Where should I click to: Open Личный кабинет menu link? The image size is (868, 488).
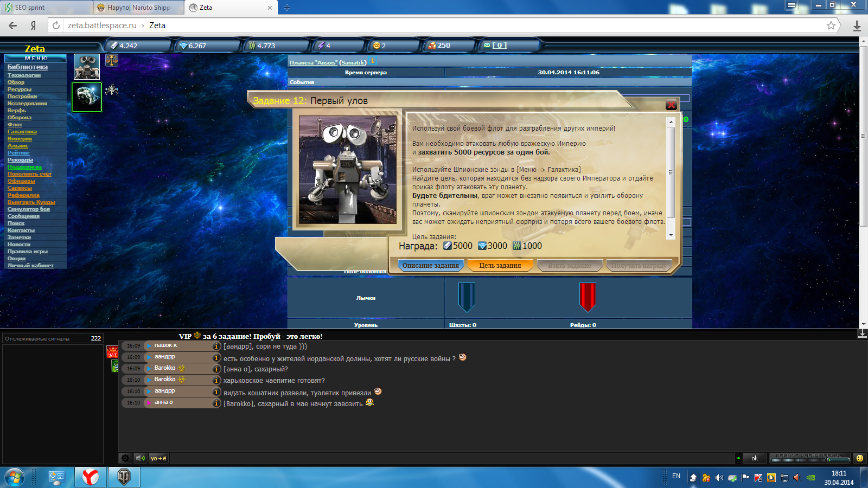click(30, 266)
